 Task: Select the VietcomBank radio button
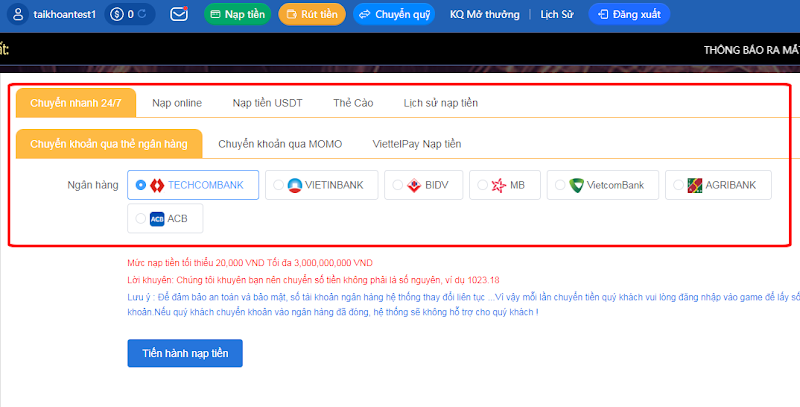tap(560, 185)
